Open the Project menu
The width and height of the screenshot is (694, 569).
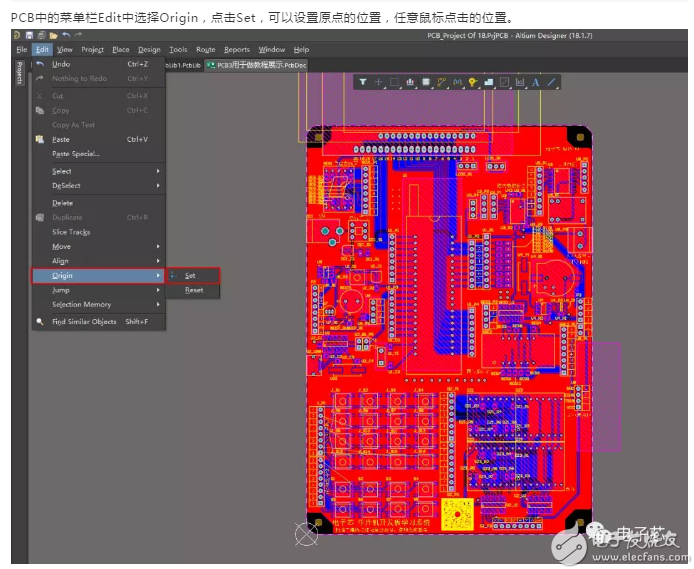[93, 50]
